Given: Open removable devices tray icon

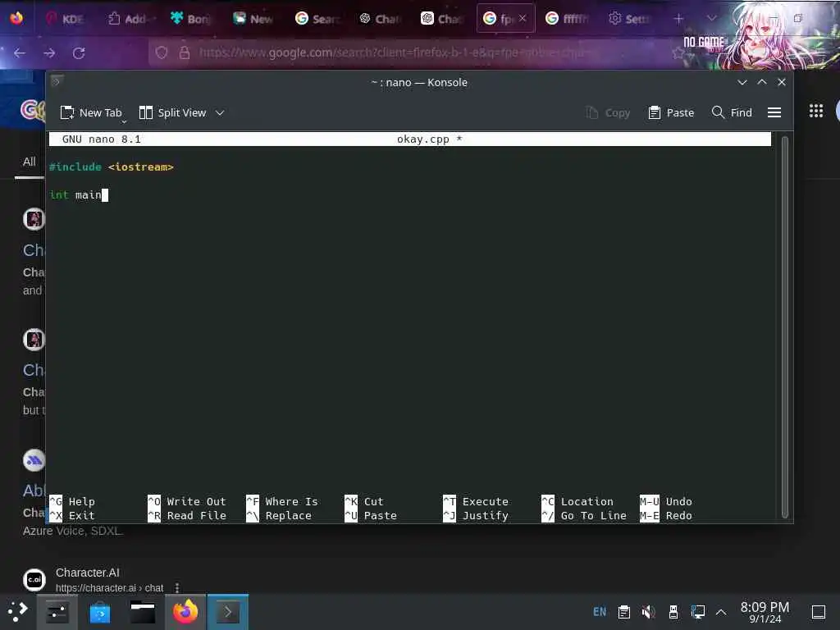Looking at the screenshot, I should (673, 612).
